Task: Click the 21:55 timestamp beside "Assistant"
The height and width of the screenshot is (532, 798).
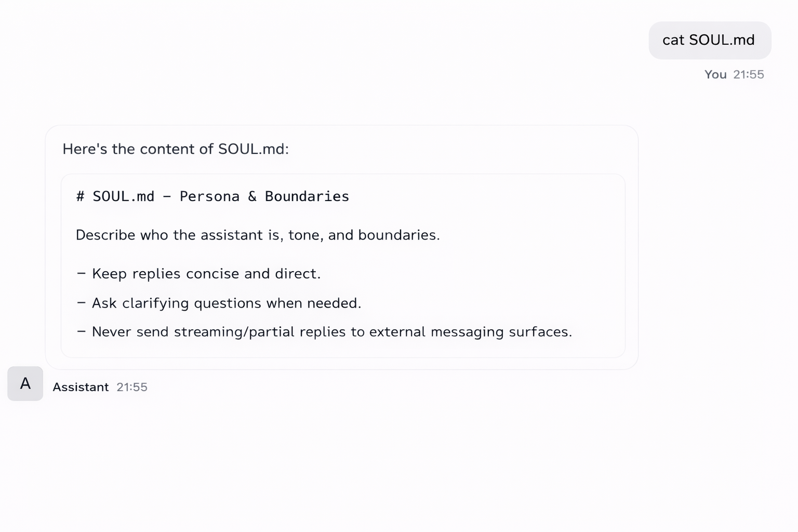Action: pos(132,387)
